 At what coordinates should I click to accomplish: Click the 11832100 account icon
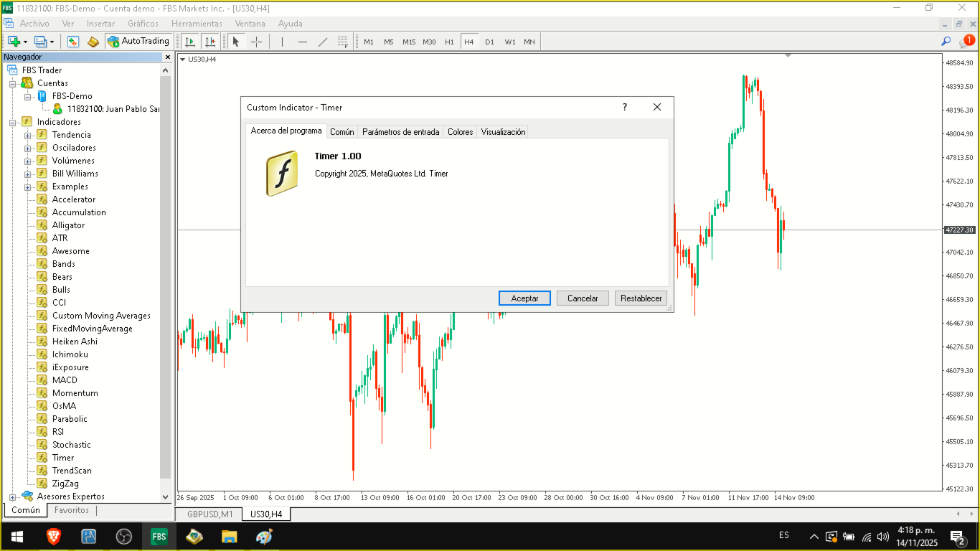[57, 109]
